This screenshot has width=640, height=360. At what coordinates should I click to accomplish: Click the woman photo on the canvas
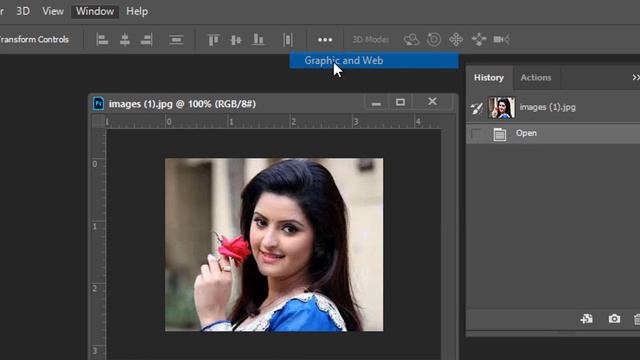274,245
